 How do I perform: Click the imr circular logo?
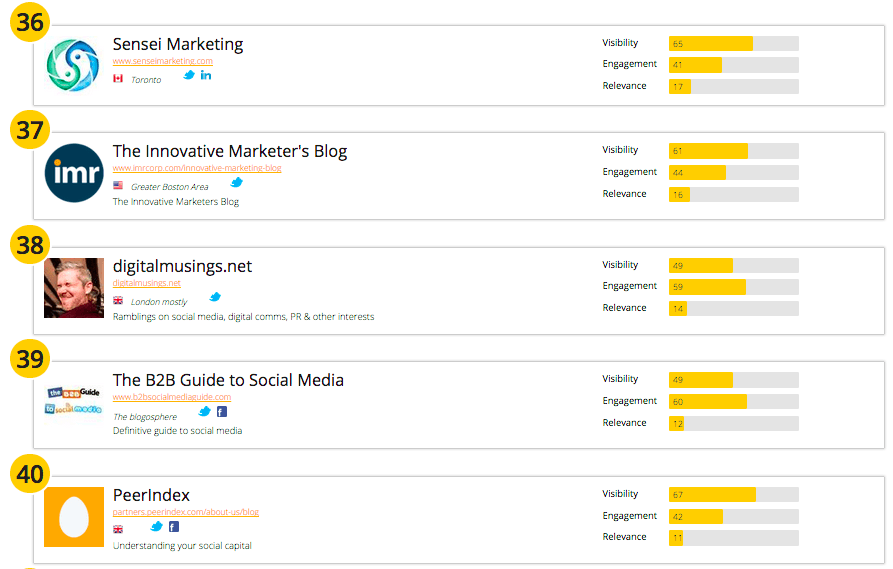click(x=74, y=173)
